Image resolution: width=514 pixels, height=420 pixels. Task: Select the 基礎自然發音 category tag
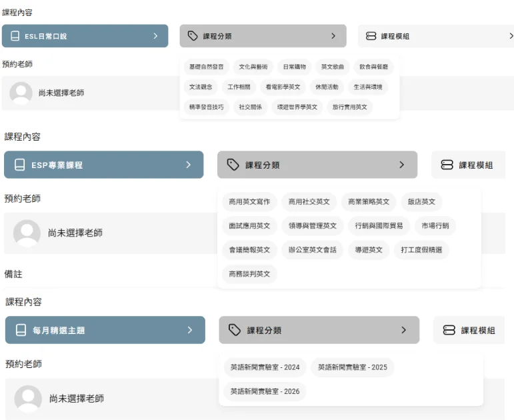206,67
